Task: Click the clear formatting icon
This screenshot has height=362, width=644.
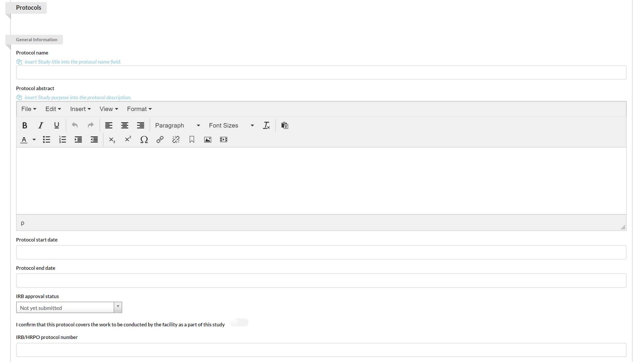Action: (266, 125)
